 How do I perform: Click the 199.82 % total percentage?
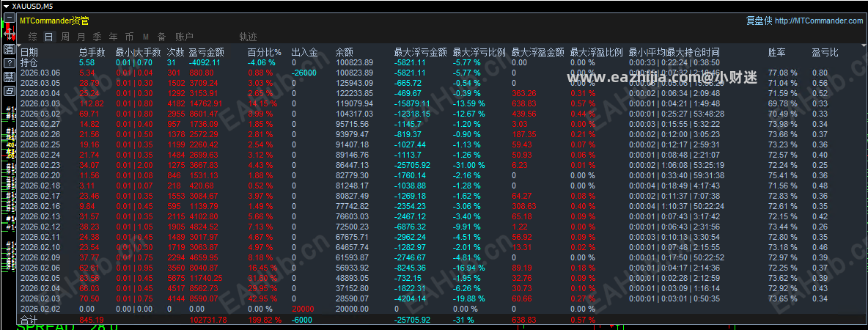(265, 320)
